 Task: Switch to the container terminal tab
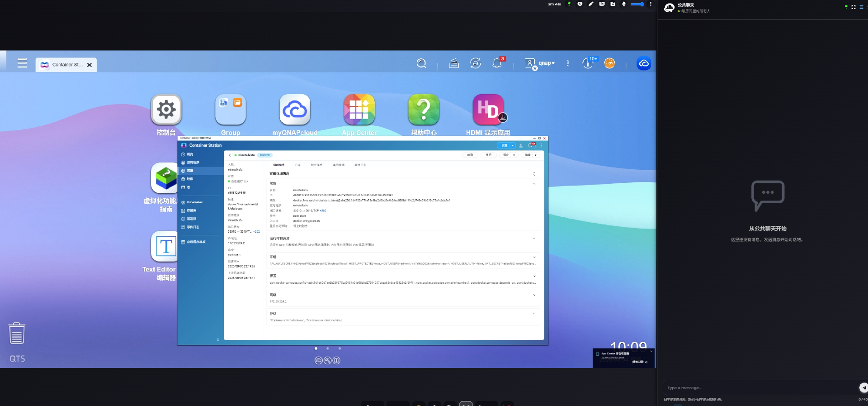339,165
